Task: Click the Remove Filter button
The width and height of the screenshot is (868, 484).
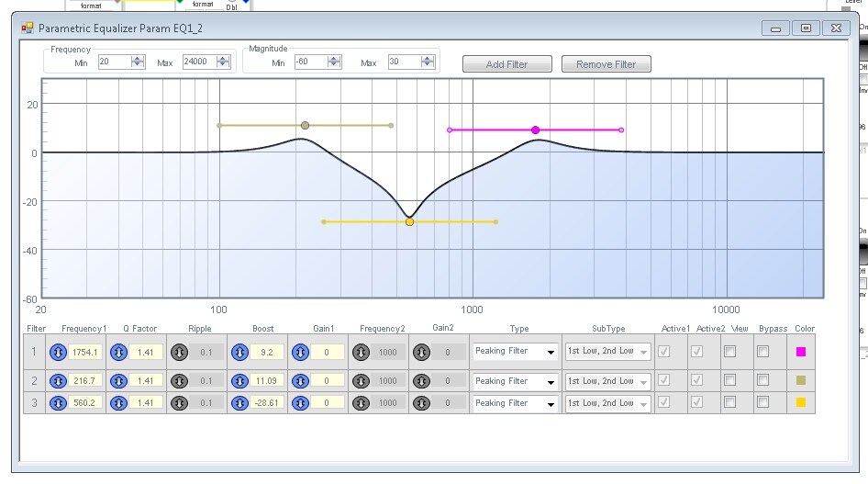Action: [606, 64]
